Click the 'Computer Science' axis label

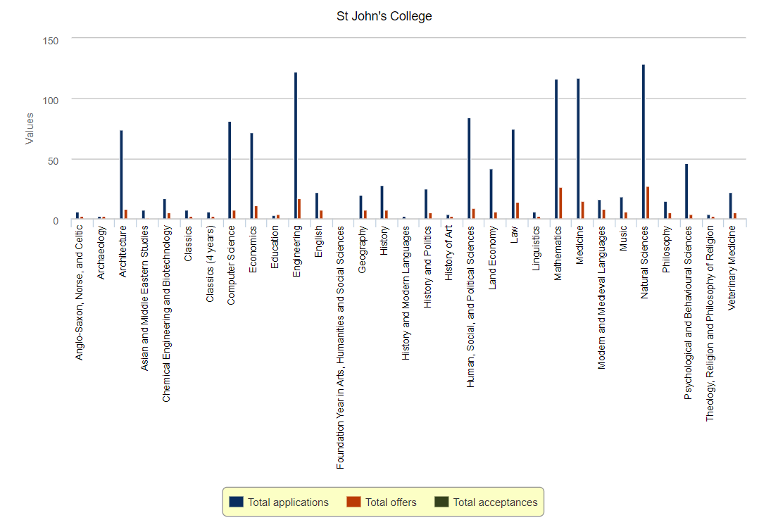(x=231, y=265)
